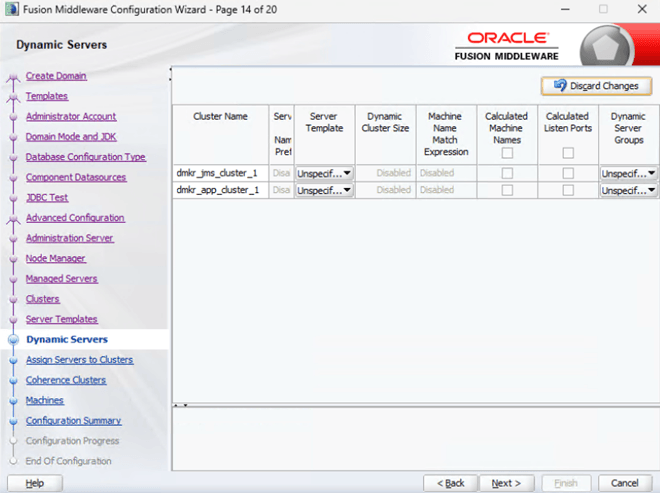Open Dynamic Server Groups dropdown for dmkr_app_cluster_1
The image size is (660, 493).
(x=628, y=190)
